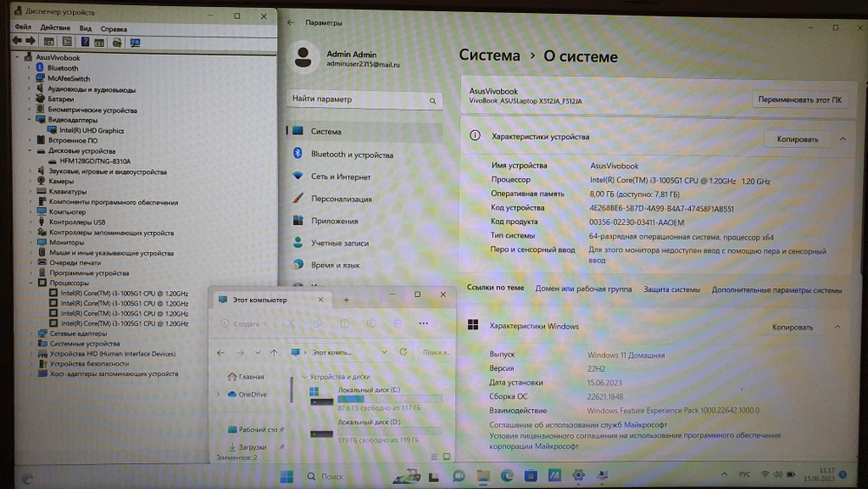Viewport: 868px width, 489px height.
Task: Open Действие menu in Device Manager
Action: point(55,28)
